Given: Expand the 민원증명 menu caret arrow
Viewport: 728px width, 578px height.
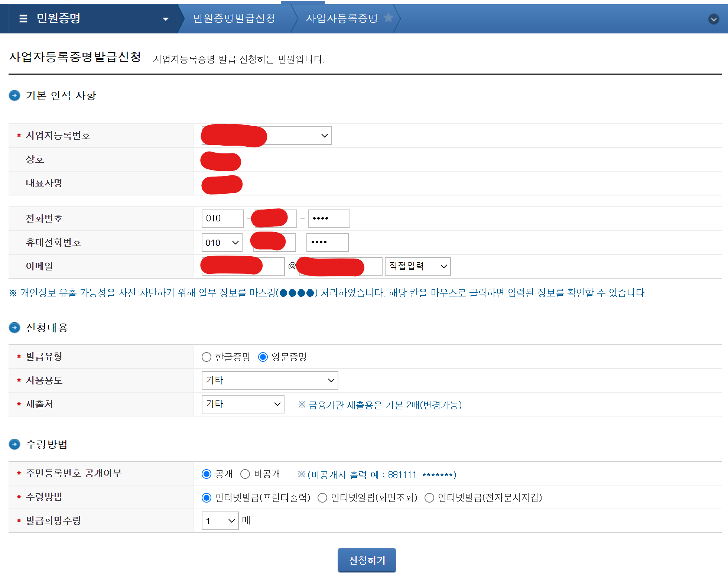Looking at the screenshot, I should pyautogui.click(x=166, y=19).
